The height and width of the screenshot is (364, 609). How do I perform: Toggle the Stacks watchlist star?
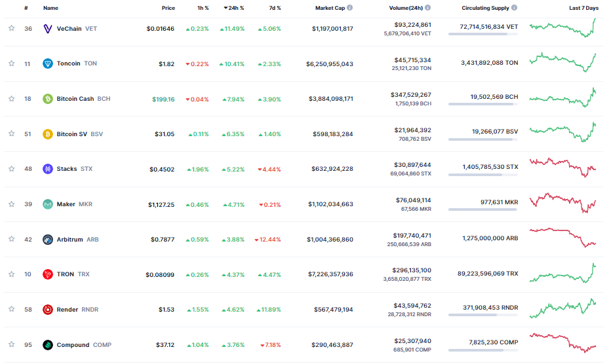coord(12,169)
